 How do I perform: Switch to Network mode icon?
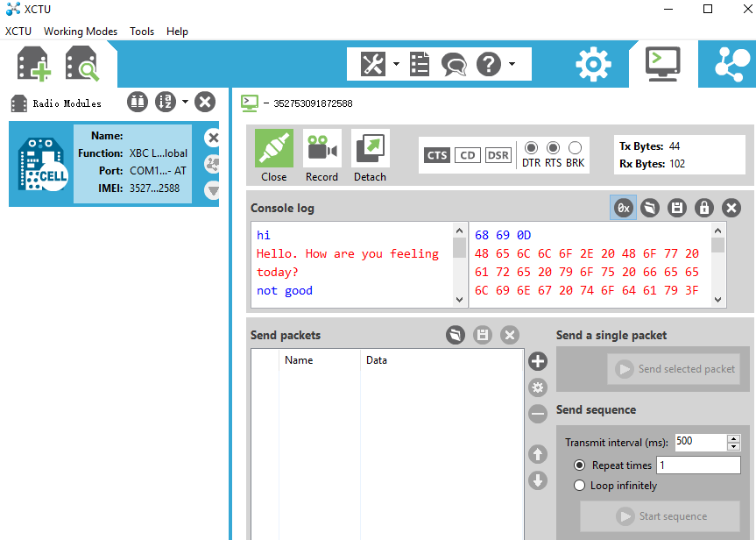pyautogui.click(x=732, y=64)
